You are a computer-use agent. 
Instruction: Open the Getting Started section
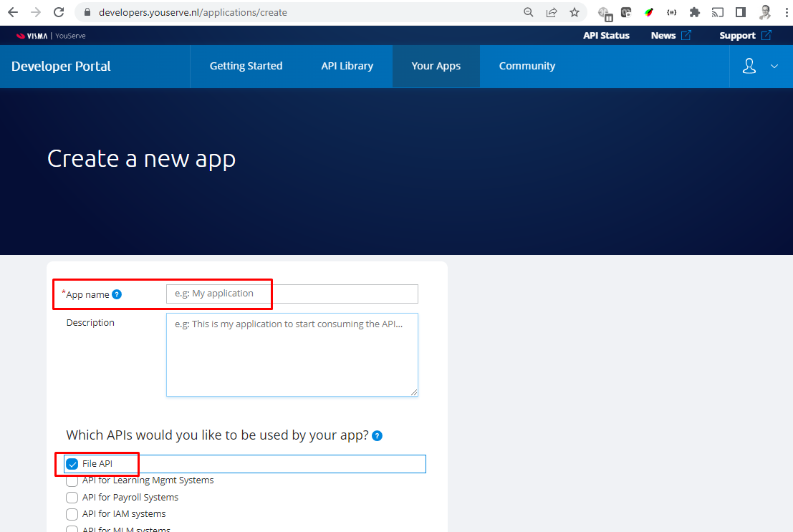(246, 66)
